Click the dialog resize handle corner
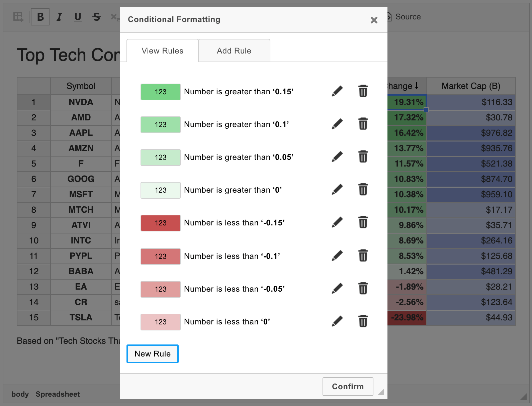532x406 pixels. point(381,392)
